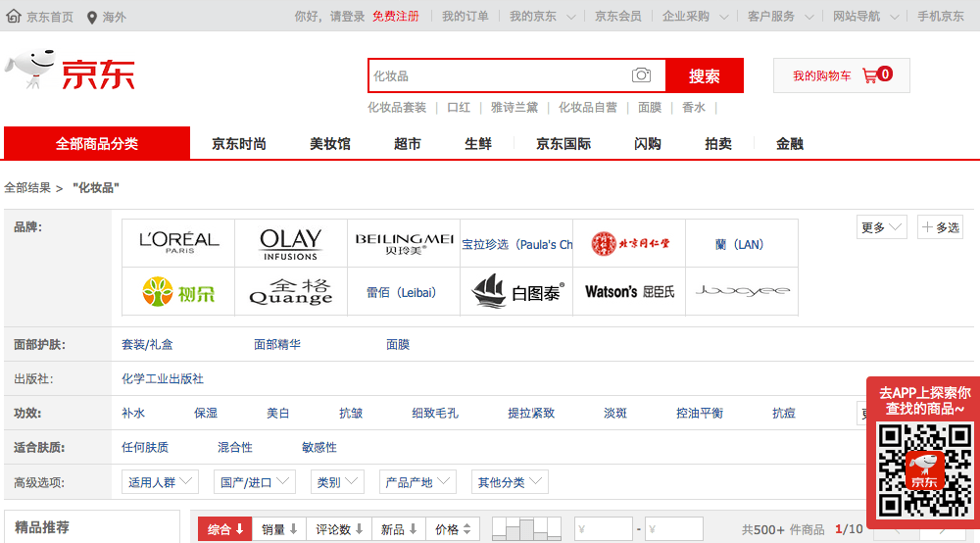
Task: Select the Watson's 屈臣氏 brand logo
Action: click(629, 292)
